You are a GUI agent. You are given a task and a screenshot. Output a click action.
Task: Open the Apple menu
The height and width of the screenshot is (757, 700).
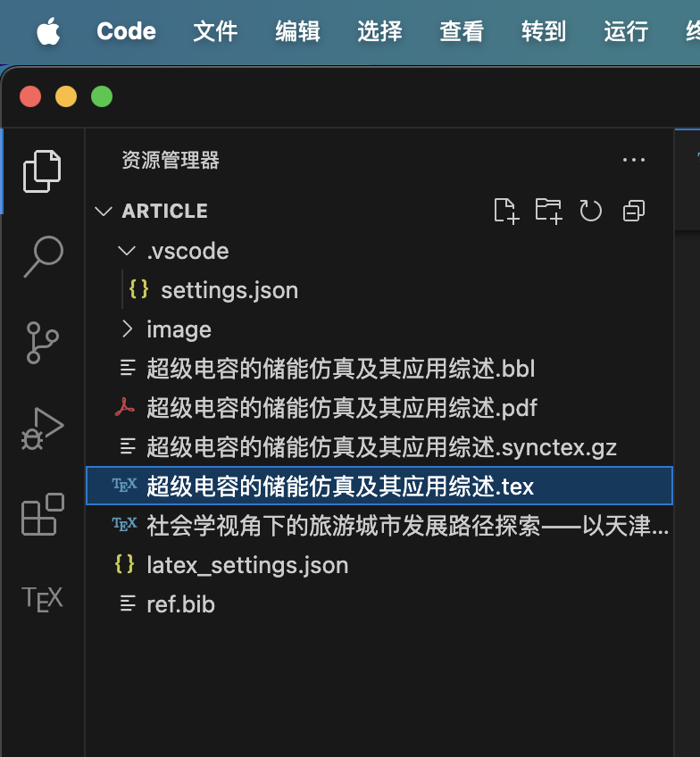point(49,31)
